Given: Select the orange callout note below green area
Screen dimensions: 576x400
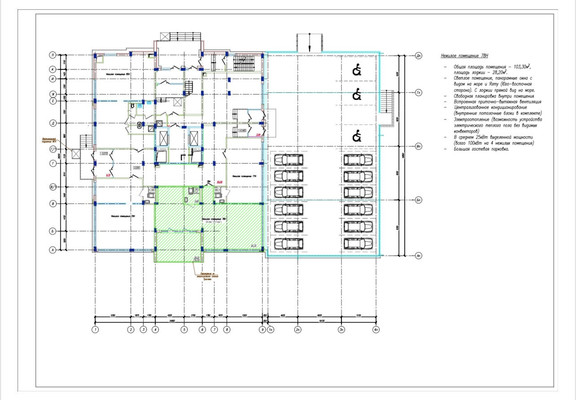Looking at the screenshot, I should click(x=209, y=276).
